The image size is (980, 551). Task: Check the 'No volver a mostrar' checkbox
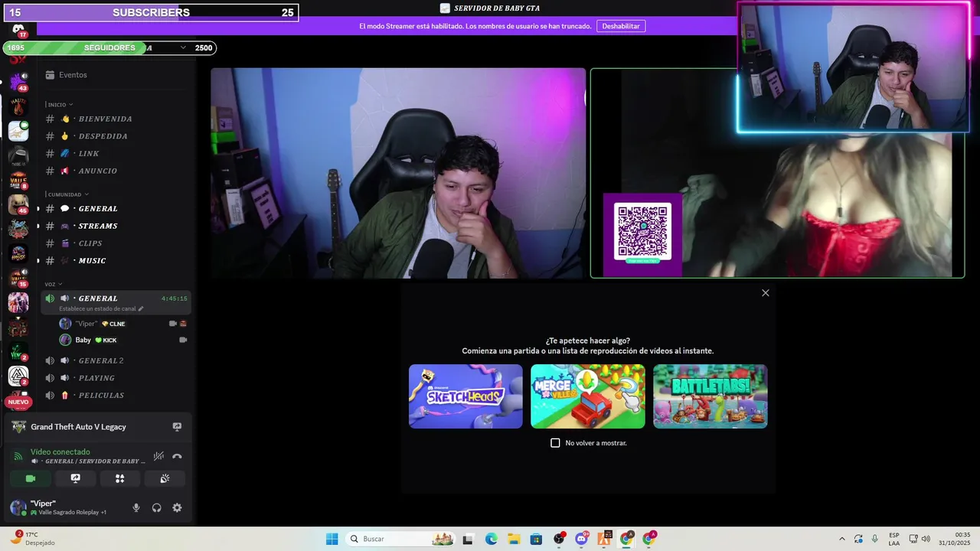(555, 443)
